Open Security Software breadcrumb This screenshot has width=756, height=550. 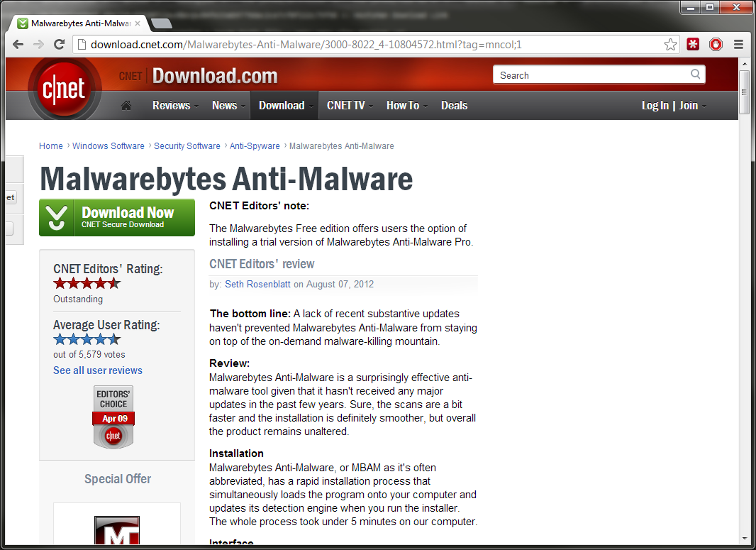click(x=187, y=145)
